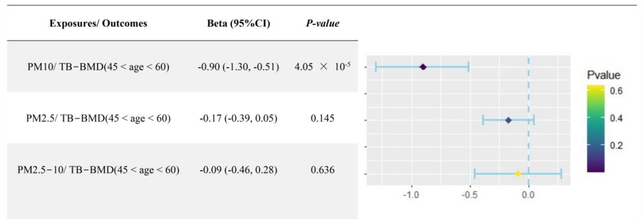The width and height of the screenshot is (644, 224).
Task: Select the "Exposures/ Outcomes" column header
Action: coord(98,23)
